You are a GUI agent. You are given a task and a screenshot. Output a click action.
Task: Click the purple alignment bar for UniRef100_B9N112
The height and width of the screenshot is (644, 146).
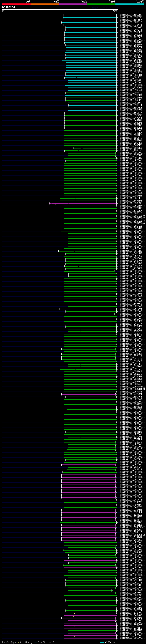pyautogui.click(x=87, y=407)
